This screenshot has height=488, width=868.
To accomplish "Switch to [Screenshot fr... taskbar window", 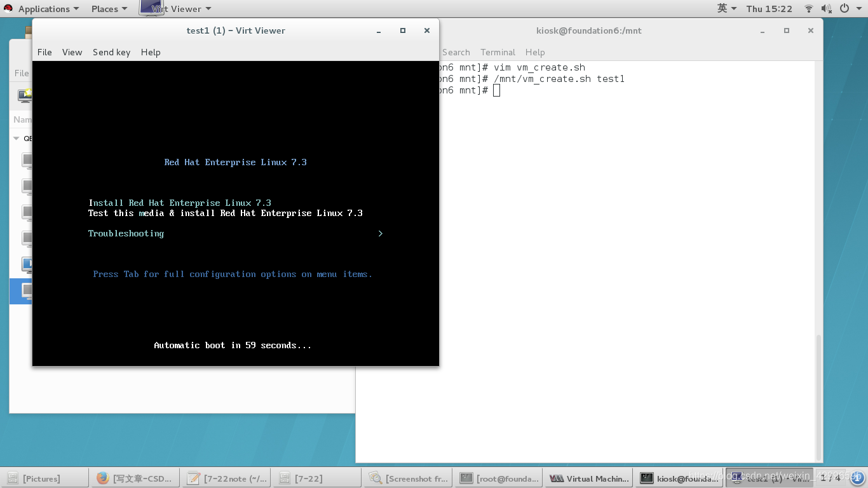I will pos(408,478).
